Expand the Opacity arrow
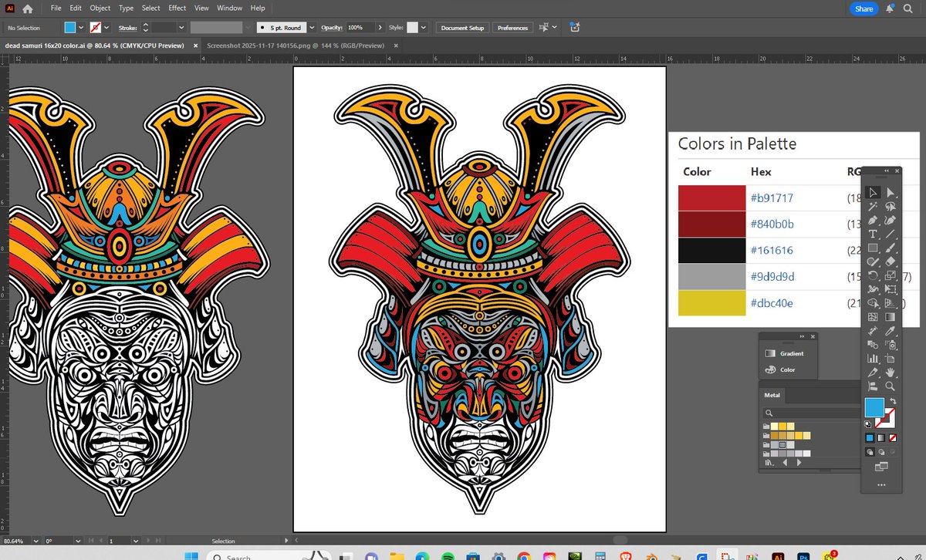926x560 pixels. (x=380, y=27)
